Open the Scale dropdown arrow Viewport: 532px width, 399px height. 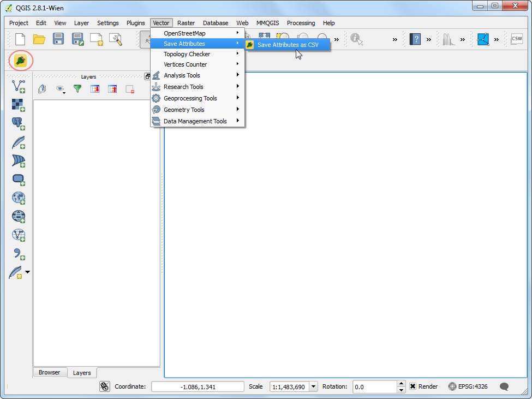[x=314, y=386]
